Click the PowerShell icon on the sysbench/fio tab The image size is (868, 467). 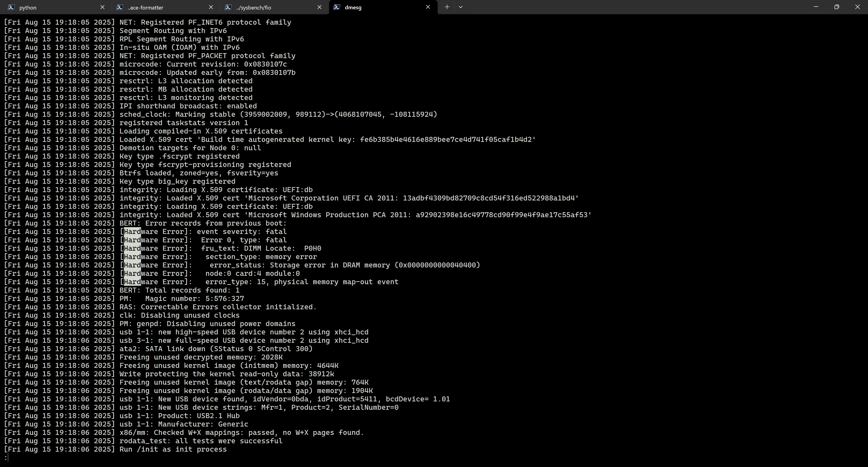[x=228, y=7]
